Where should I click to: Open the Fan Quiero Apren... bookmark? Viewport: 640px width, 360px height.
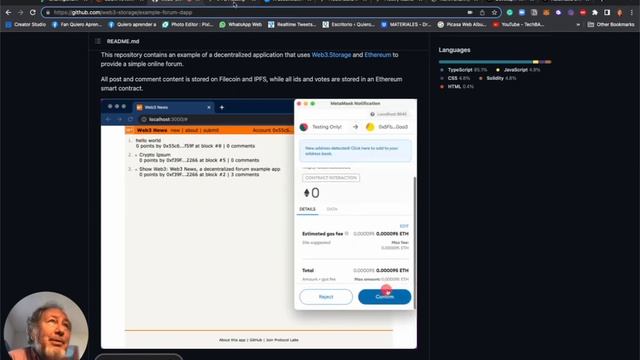77,24
